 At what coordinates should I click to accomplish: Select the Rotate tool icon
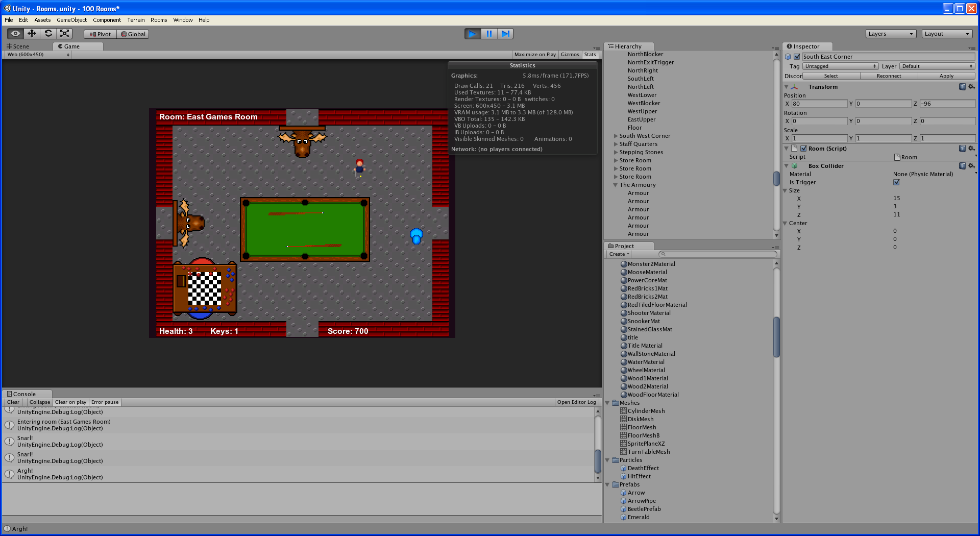coord(48,34)
